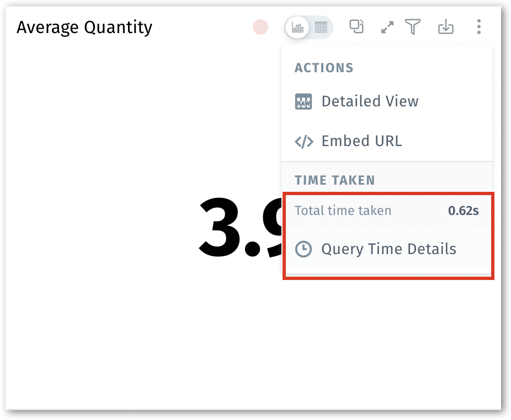The width and height of the screenshot is (511, 420).
Task: Click the 0.62s time value
Action: click(x=463, y=211)
